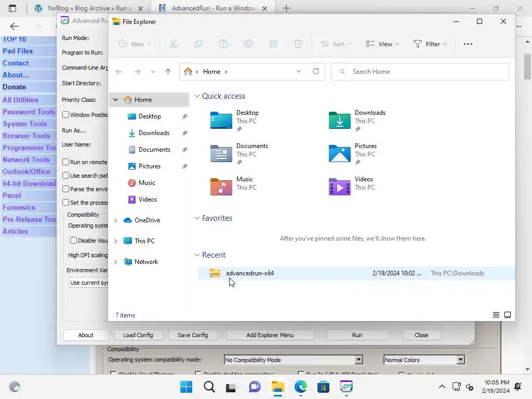Select Downloads in the navigation pane
532x399 pixels.
(154, 133)
